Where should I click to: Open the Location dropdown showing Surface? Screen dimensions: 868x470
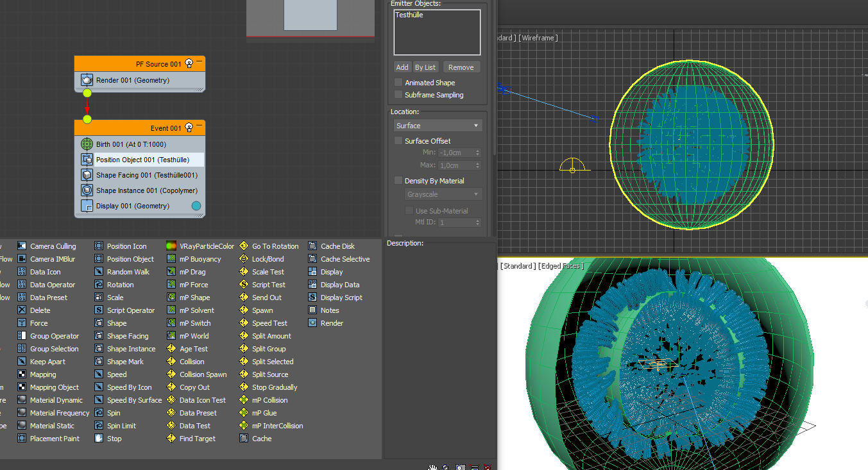point(438,126)
